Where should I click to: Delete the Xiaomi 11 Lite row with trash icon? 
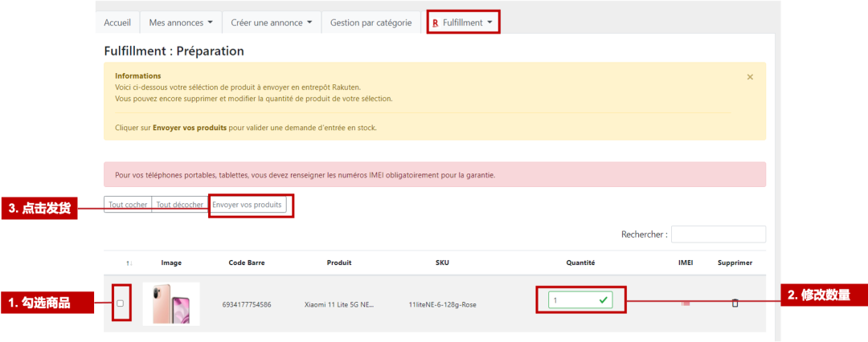735,303
